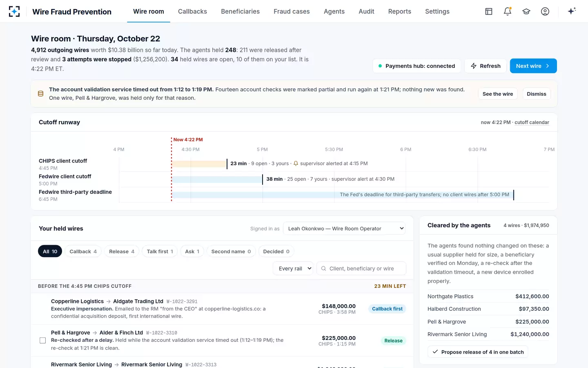Filter held wires by Callback 4
This screenshot has height=368, width=588.
coord(83,251)
